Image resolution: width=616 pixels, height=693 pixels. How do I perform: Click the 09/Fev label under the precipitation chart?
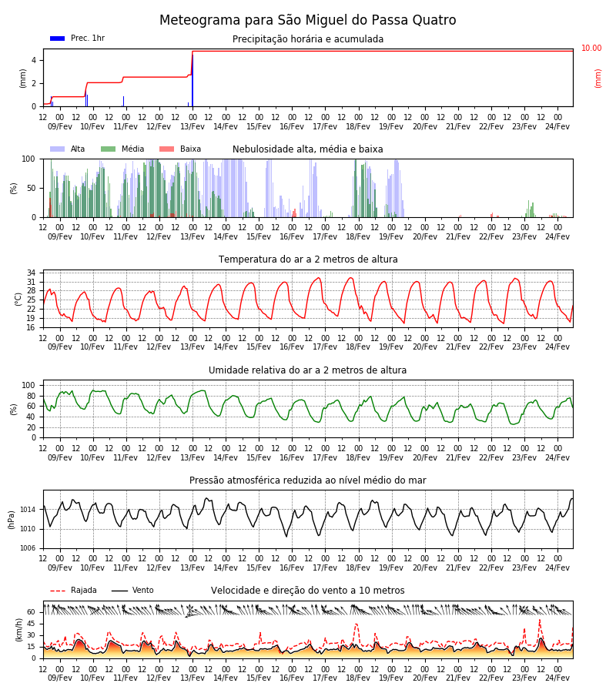(59, 126)
